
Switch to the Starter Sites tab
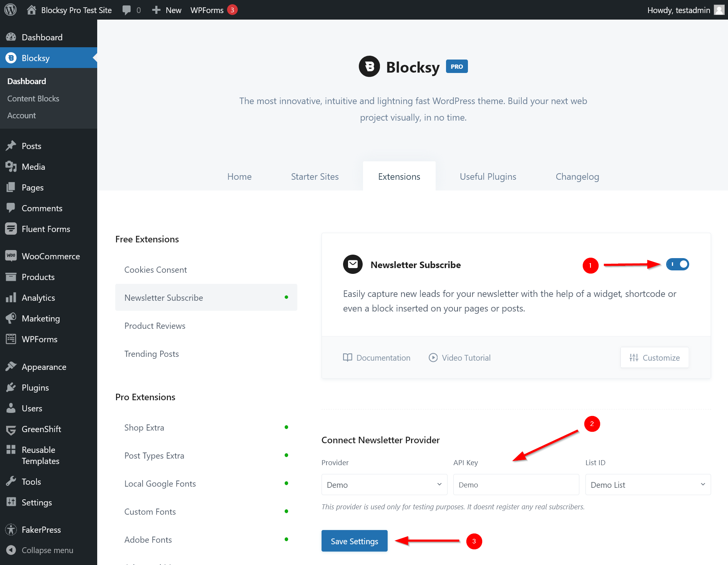tap(315, 177)
